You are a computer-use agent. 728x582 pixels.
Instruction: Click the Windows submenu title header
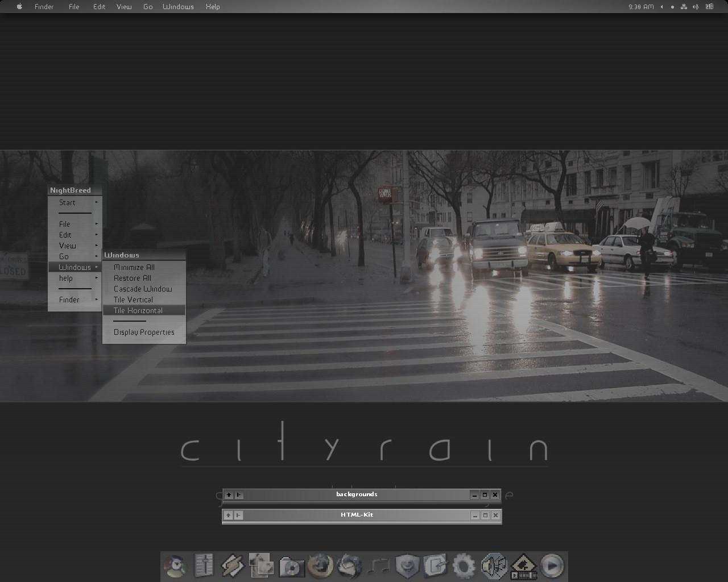coord(144,255)
